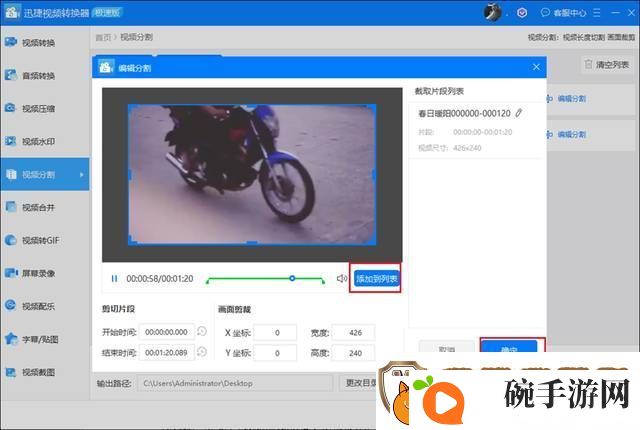Open the hamburger menu in title bar
Viewport: 640px width, 430px height.
pyautogui.click(x=596, y=13)
